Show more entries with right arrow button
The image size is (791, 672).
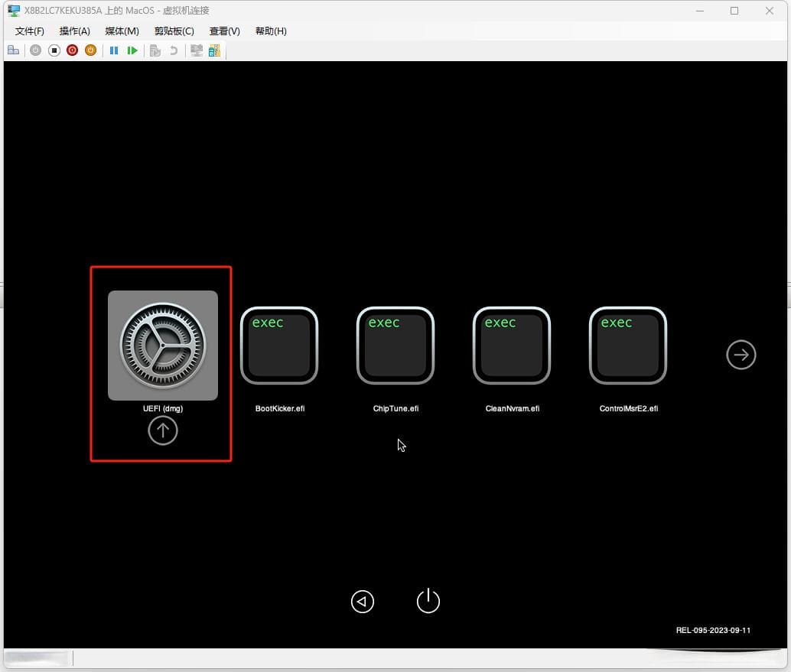click(x=741, y=355)
